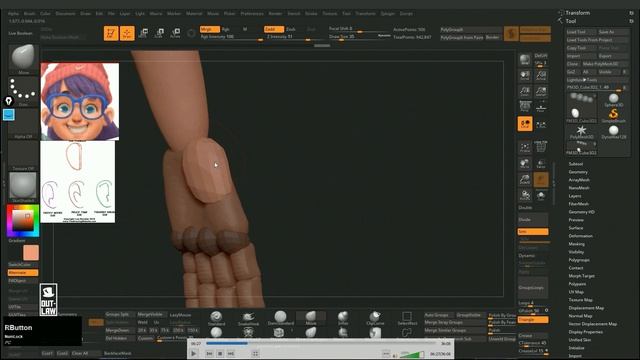
Task: Toggle Edit mode button in top toolbar
Action: point(111,33)
